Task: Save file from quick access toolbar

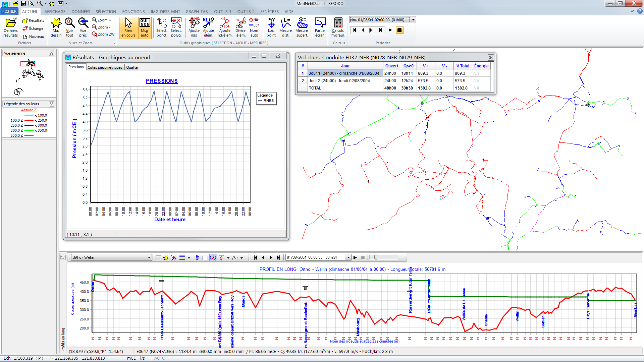Action: [x=23, y=3]
